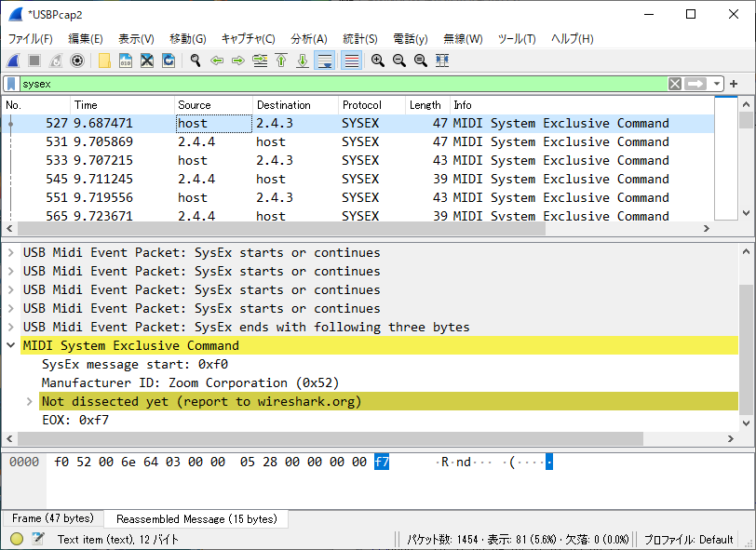Open capture options gear icon
756x550 pixels.
pos(77,60)
